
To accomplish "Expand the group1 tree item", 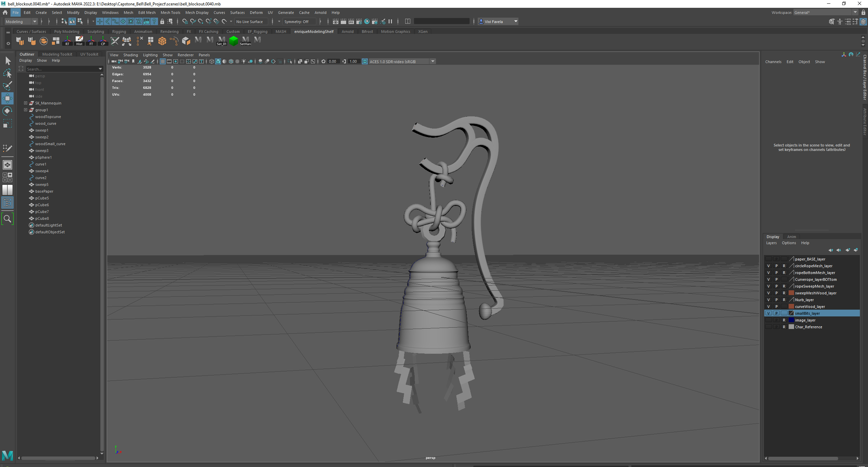I will tap(25, 110).
